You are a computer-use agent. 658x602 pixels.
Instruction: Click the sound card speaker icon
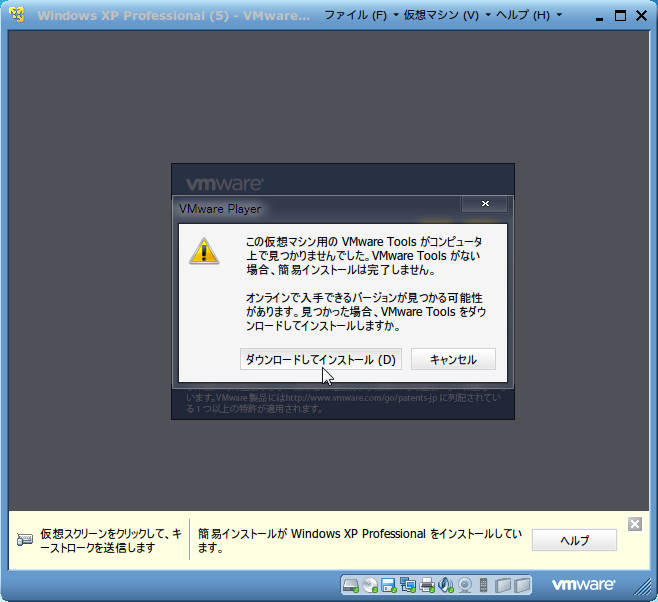pos(446,585)
